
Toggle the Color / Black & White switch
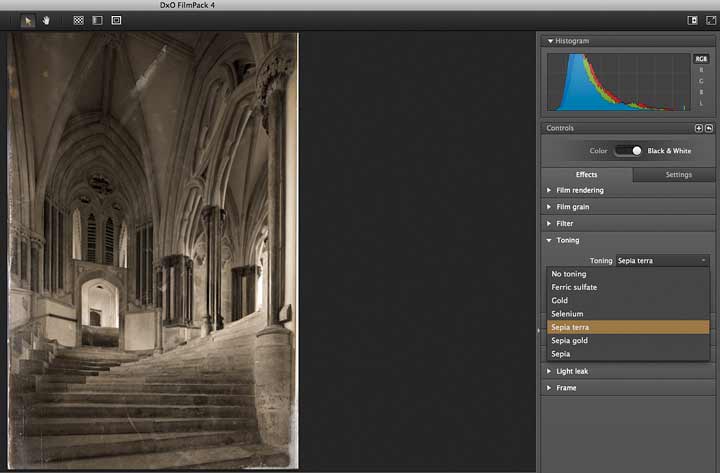(x=628, y=151)
